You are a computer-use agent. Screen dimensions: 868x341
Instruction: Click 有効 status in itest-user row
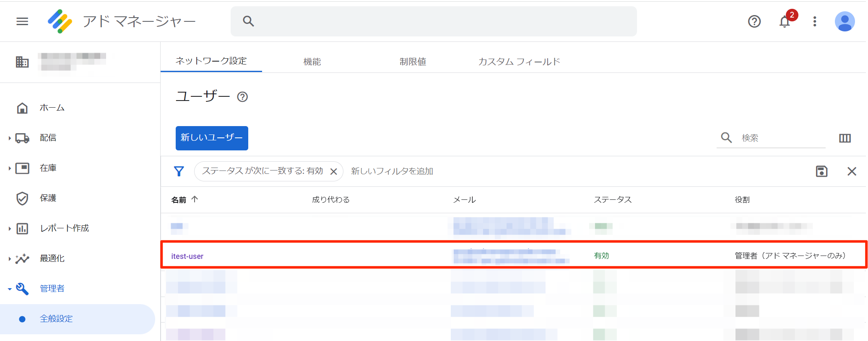pos(601,256)
